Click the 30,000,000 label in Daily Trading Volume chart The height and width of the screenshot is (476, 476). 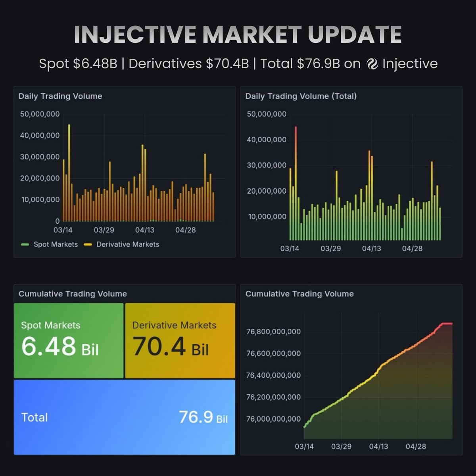click(x=40, y=157)
